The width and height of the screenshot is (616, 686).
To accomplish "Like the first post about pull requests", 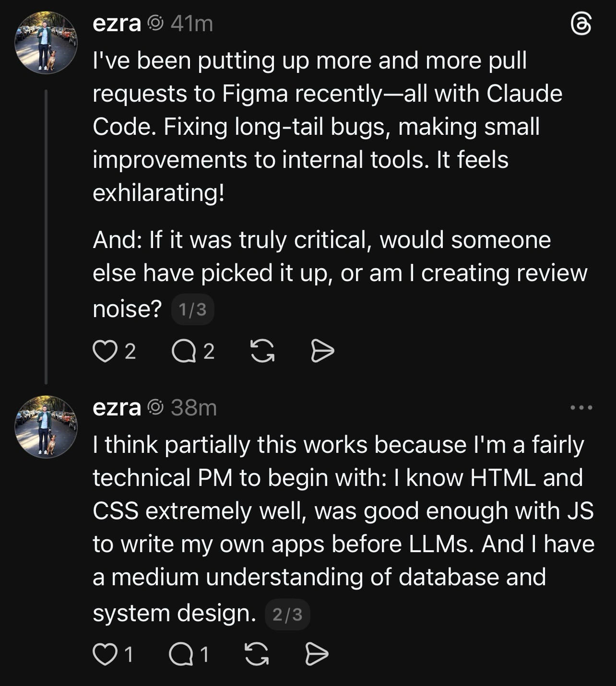I will click(x=105, y=351).
